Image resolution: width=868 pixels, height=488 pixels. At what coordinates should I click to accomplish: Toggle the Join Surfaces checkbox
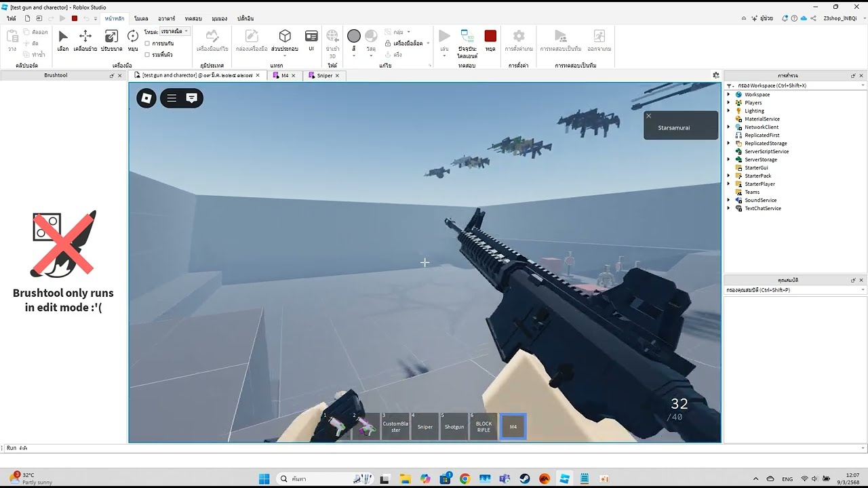[147, 54]
